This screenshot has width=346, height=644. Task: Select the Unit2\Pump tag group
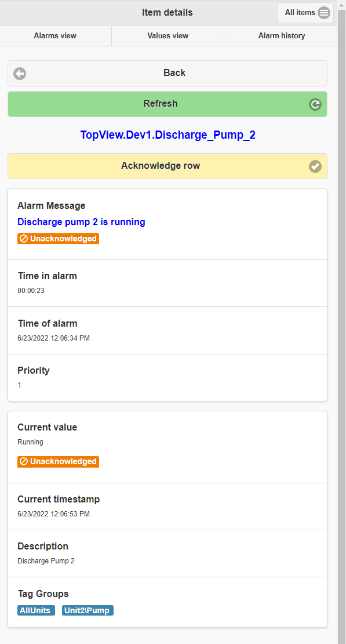click(88, 610)
